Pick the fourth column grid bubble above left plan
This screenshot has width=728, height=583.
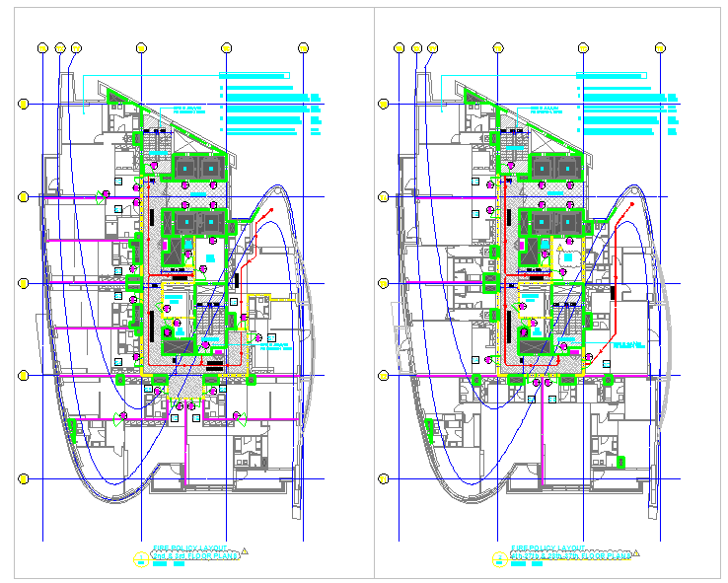(141, 47)
